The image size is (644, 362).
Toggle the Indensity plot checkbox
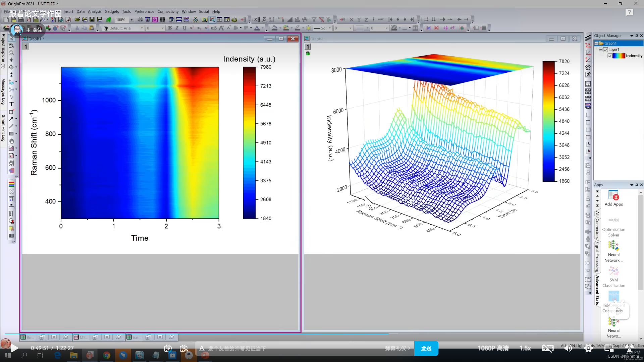coord(610,56)
